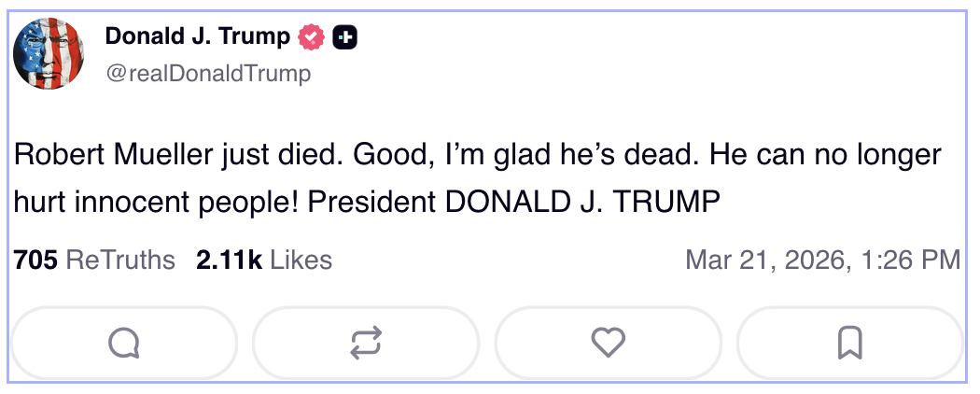The width and height of the screenshot is (980, 394).
Task: Click the word "Likes" label
Action: [301, 260]
